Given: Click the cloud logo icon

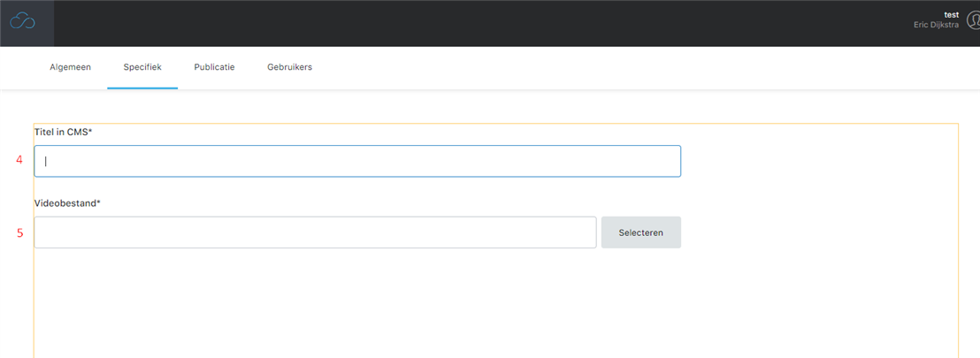Looking at the screenshot, I should pyautogui.click(x=22, y=22).
